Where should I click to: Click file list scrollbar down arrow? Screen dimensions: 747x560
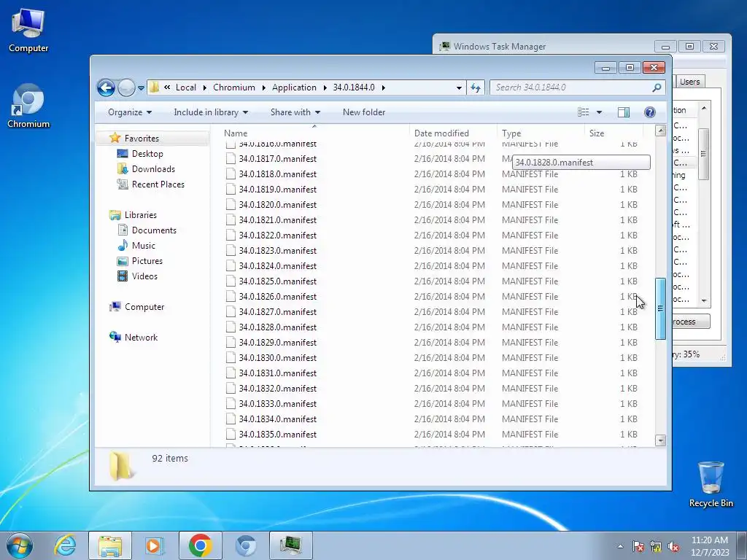660,440
